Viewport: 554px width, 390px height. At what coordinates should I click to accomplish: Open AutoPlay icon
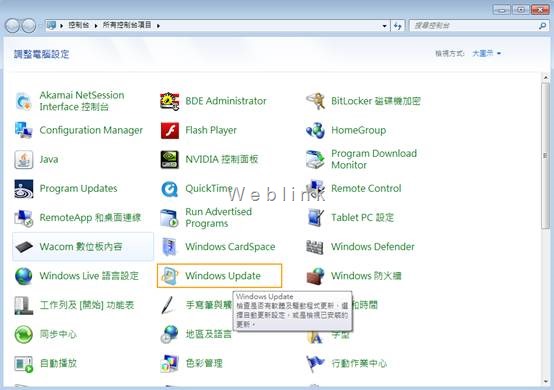(24, 363)
